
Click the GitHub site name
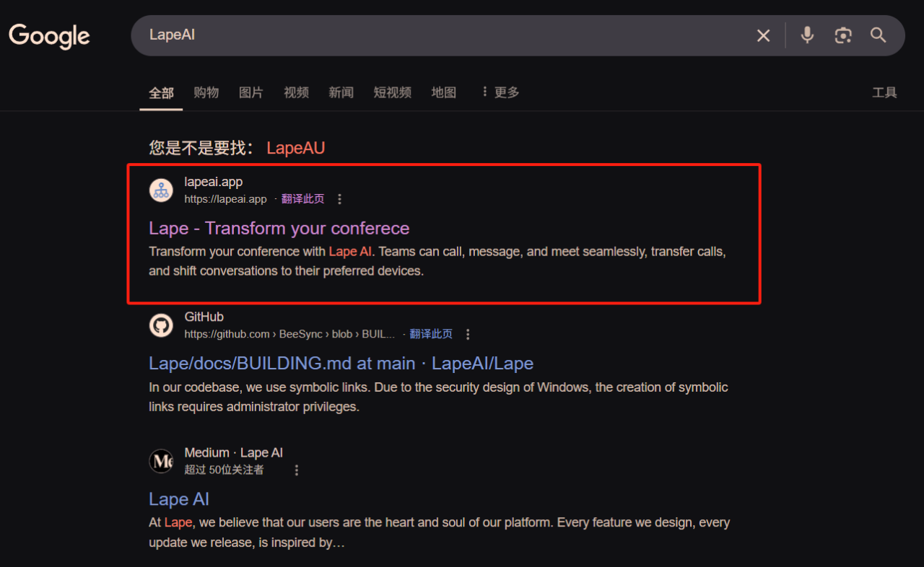click(x=204, y=317)
